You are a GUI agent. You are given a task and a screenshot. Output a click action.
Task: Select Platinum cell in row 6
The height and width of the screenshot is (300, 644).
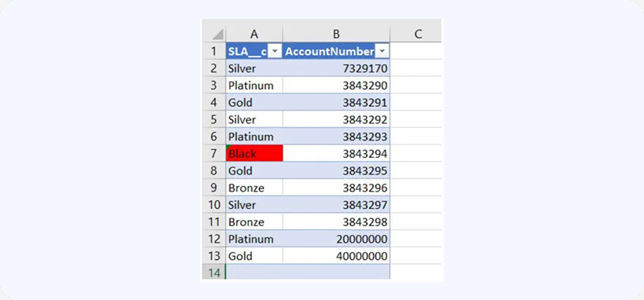254,137
